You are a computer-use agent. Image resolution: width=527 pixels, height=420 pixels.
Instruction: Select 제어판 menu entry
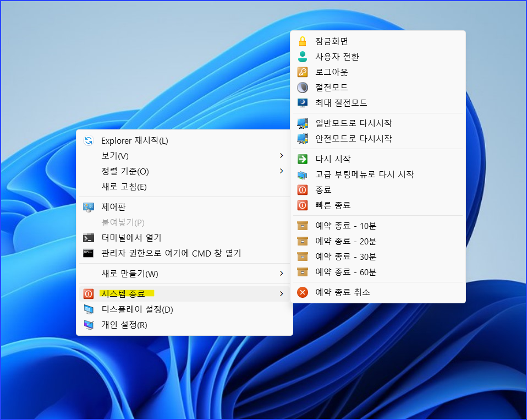point(184,207)
